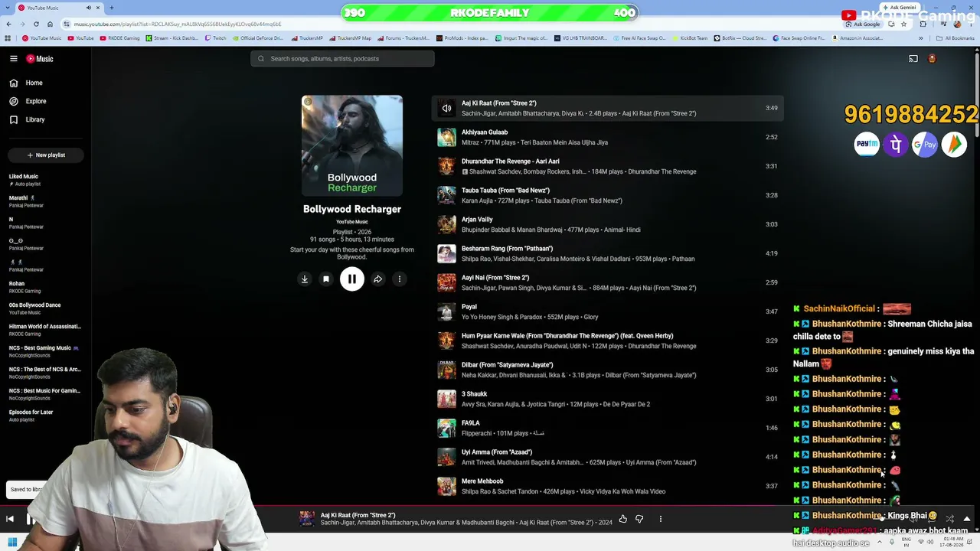Screen dimensions: 980x551
Task: Click the FA9LA song thumbnail
Action: [x=446, y=428]
